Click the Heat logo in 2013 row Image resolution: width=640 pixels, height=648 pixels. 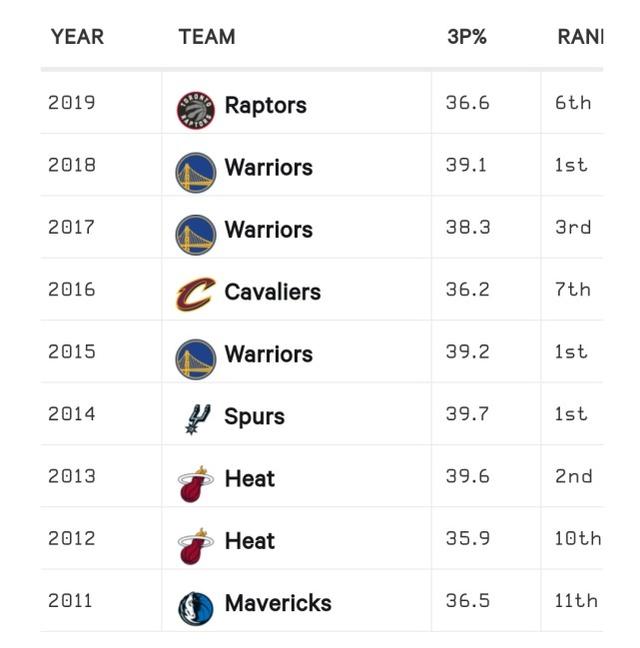coord(196,482)
